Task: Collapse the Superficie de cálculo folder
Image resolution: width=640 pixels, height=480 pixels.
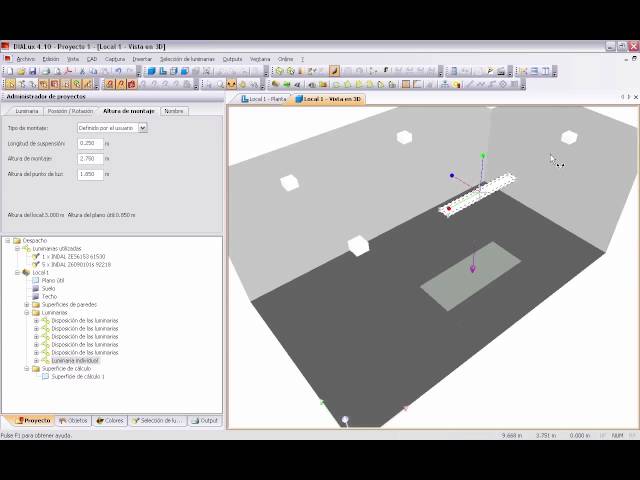Action: coord(27,369)
